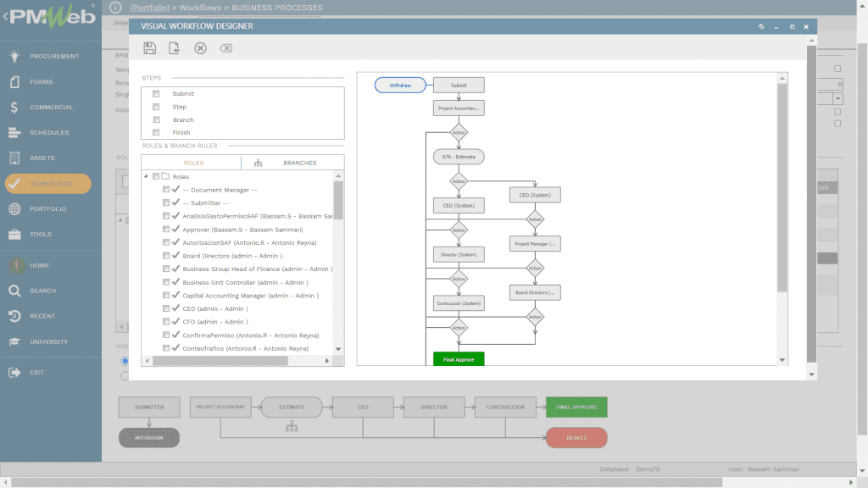
Task: Check the Finish step checkbox
Action: (156, 133)
